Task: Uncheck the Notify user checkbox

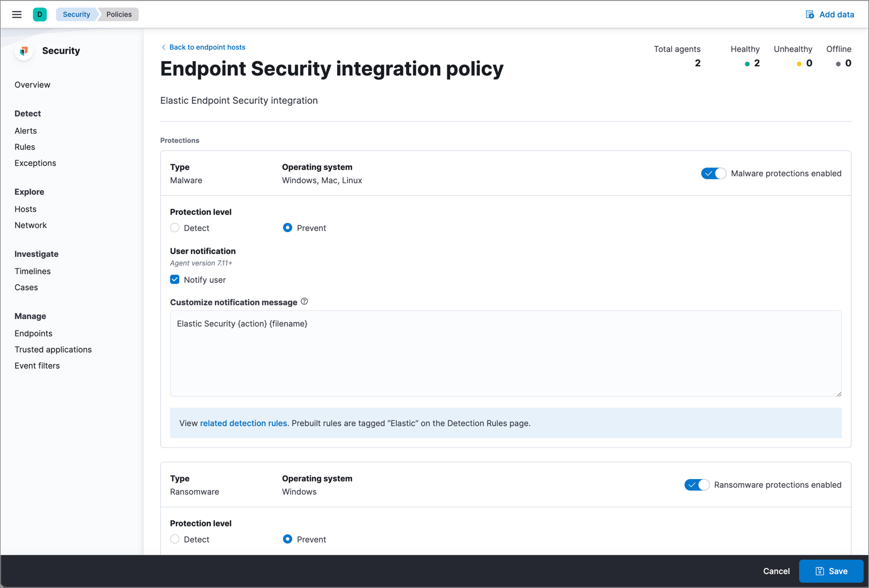Action: pos(175,279)
